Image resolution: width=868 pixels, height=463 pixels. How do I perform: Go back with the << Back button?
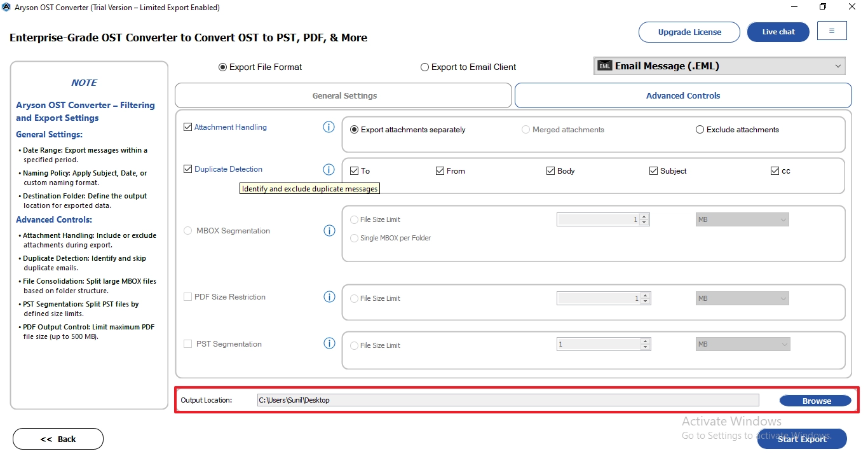[58, 439]
